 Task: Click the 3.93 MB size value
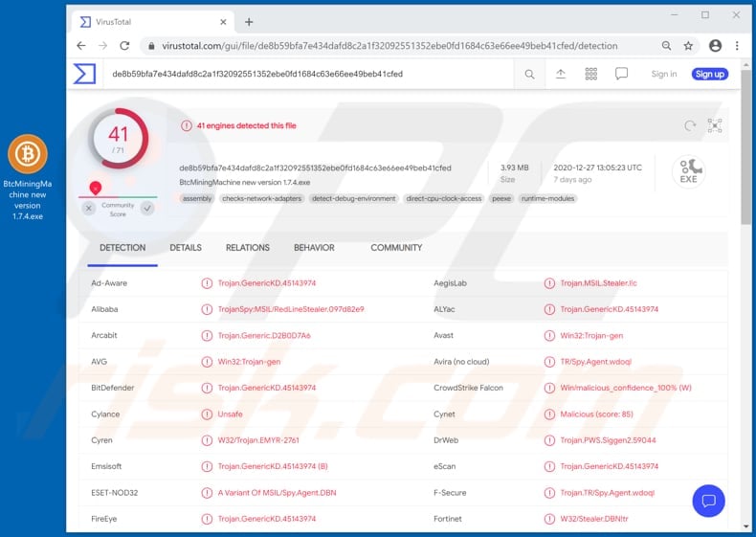pos(515,168)
